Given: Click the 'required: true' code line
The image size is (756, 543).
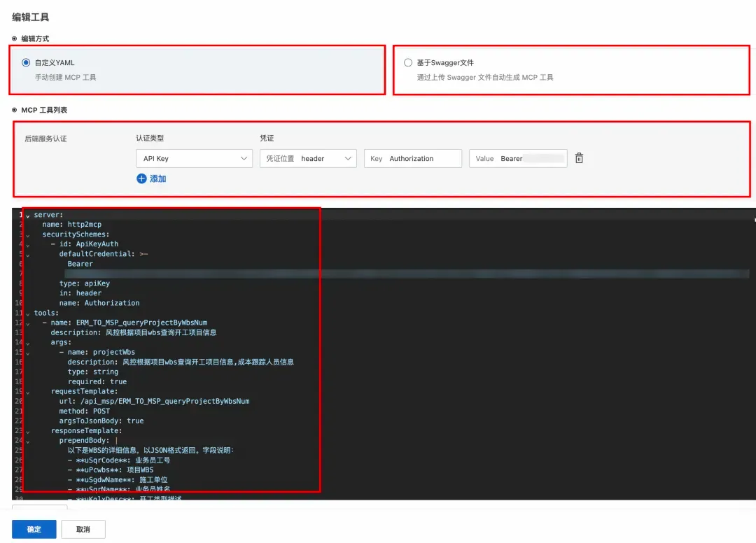Looking at the screenshot, I should point(97,381).
